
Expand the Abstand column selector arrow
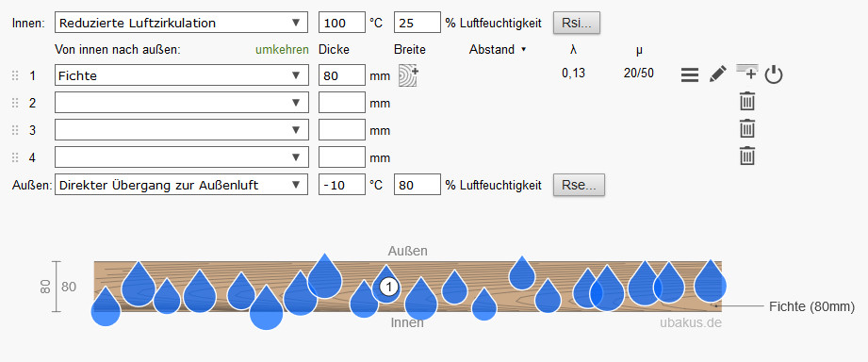(x=523, y=50)
